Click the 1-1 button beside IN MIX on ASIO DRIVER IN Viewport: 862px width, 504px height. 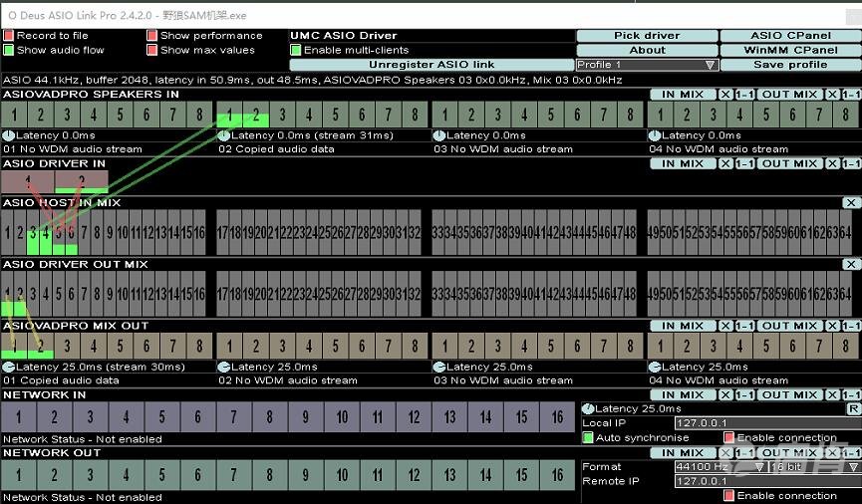coord(744,163)
